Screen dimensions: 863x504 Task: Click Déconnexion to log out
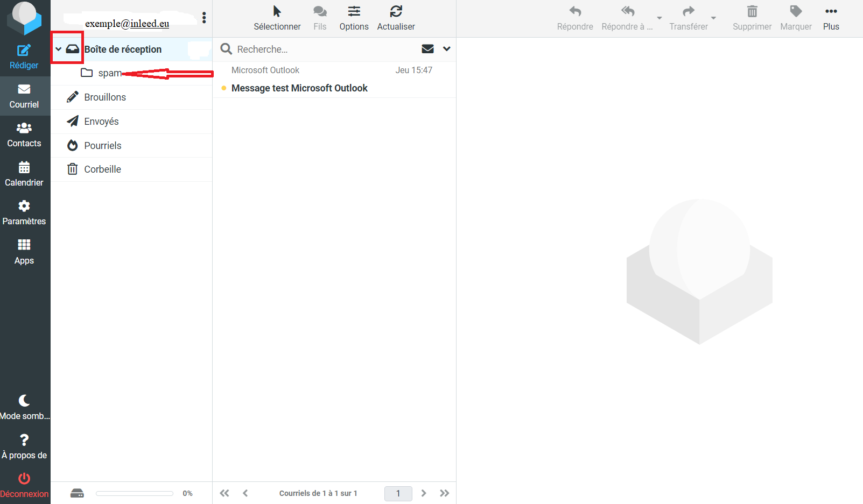[x=24, y=486]
